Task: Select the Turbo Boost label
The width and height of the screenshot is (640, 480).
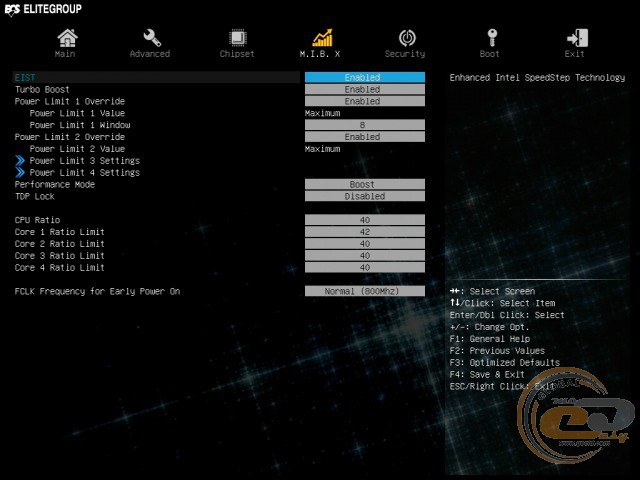Action: 42,89
